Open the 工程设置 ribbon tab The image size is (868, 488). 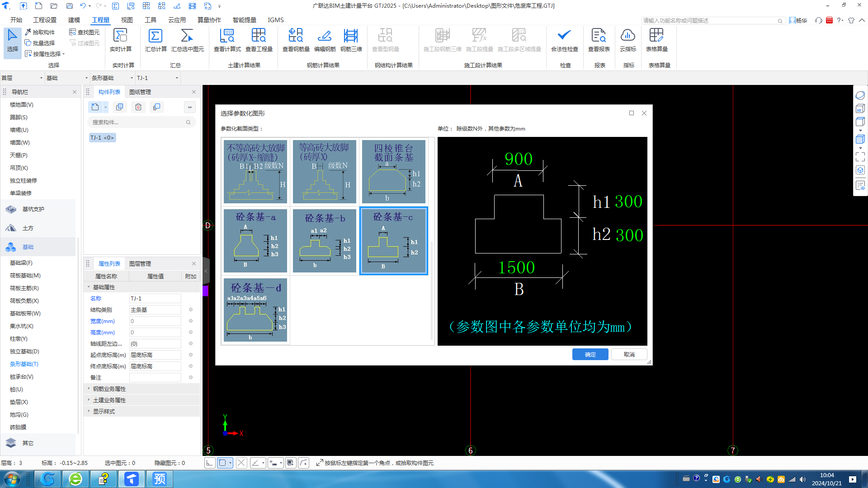coord(45,20)
